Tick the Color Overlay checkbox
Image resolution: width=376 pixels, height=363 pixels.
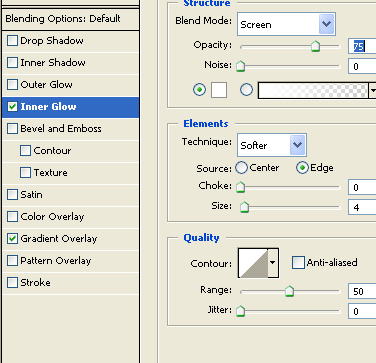click(12, 217)
